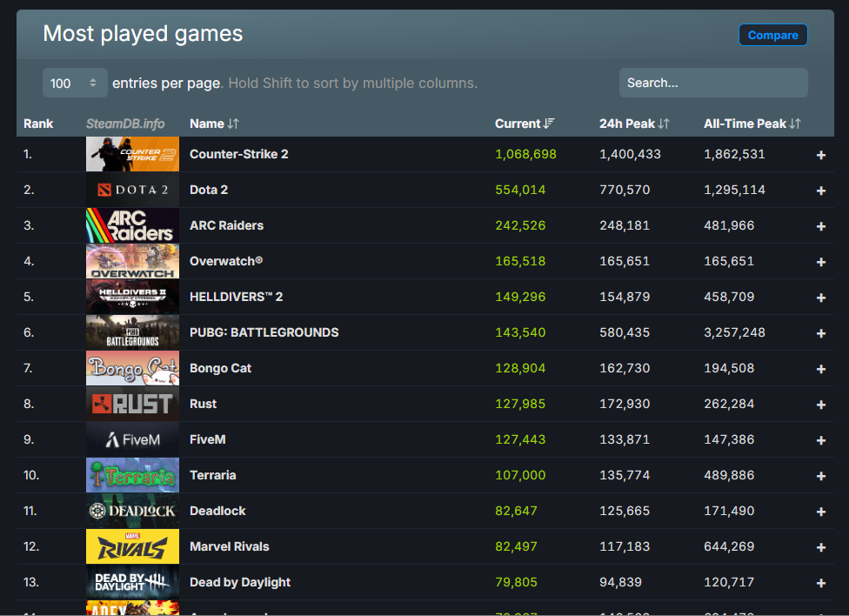Screen dimensions: 849x616
Task: Open PUBG Battlegrounds banner thumbnail
Action: (x=132, y=332)
